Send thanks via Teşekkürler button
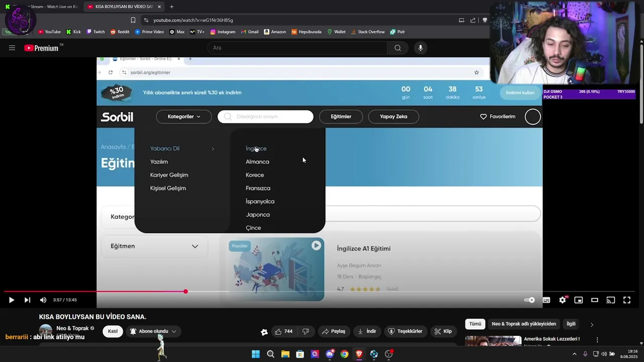The image size is (644, 362). (405, 331)
